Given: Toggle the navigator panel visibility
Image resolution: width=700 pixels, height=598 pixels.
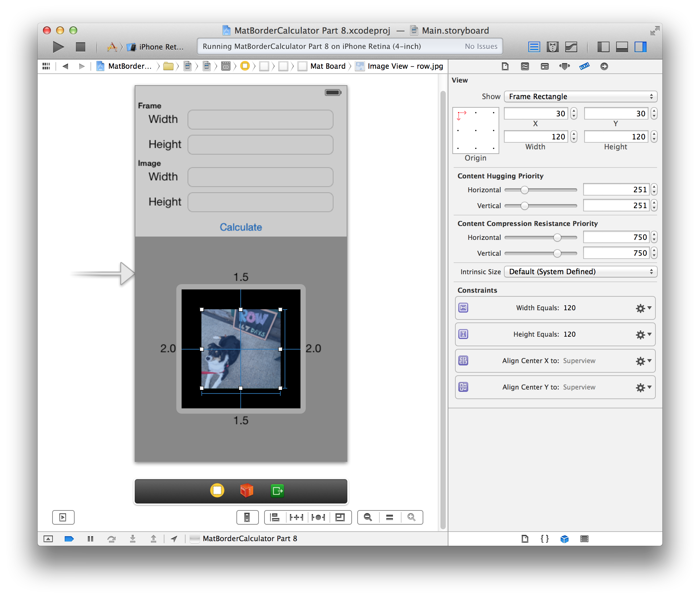Looking at the screenshot, I should pyautogui.click(x=603, y=47).
